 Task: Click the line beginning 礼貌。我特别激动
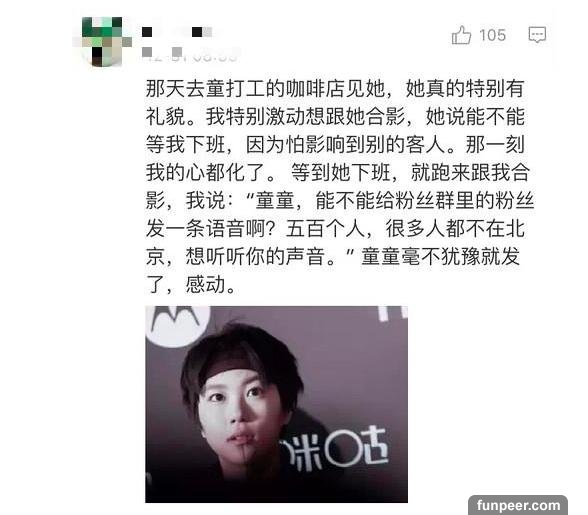335,117
